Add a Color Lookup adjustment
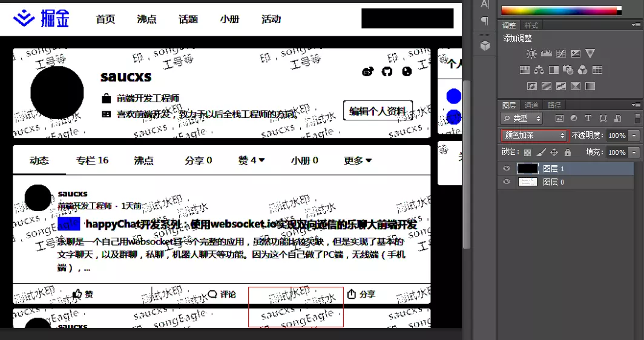The image size is (644, 340). pos(597,70)
